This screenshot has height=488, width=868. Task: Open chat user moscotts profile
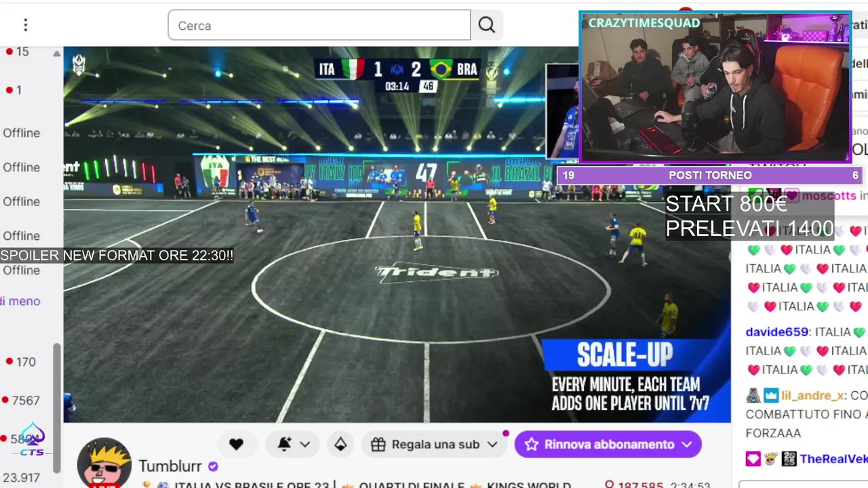[829, 196]
